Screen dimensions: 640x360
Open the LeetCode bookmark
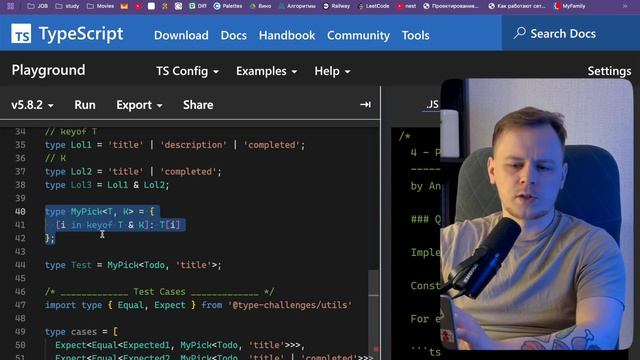click(373, 6)
